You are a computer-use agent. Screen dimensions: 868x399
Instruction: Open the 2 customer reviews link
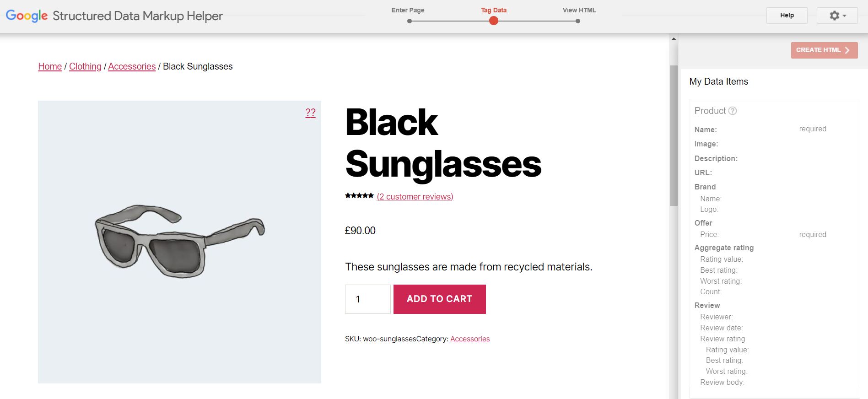click(x=415, y=197)
